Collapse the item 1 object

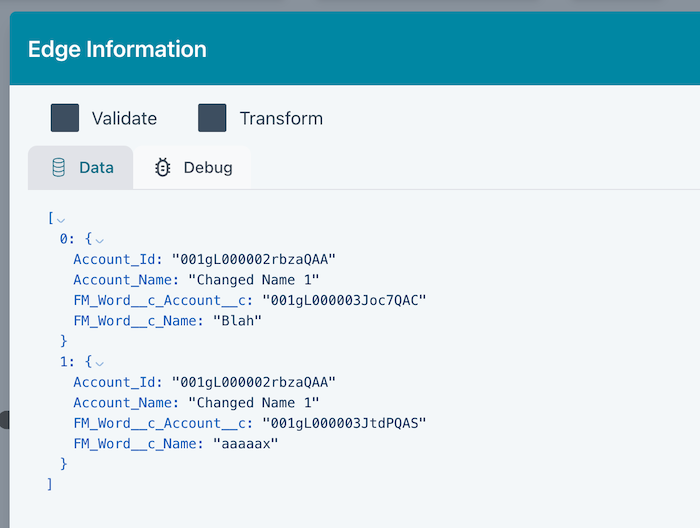99,363
